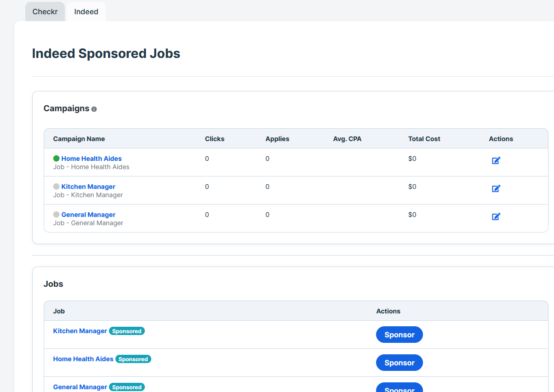Open Home Health Aides campaign link

91,159
